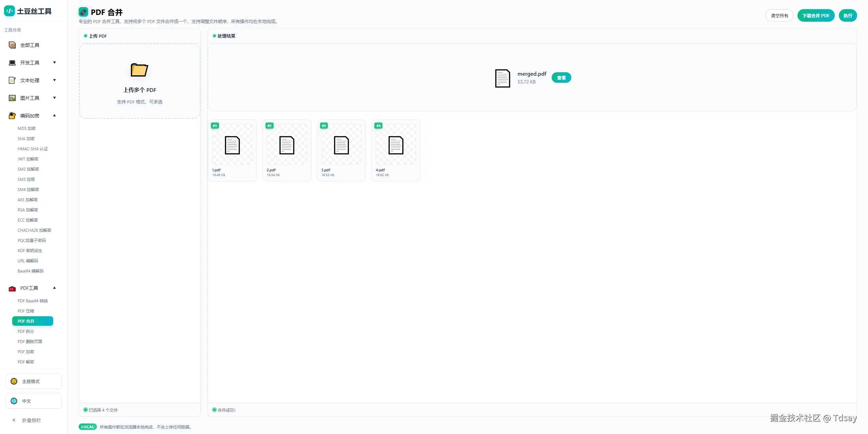Expand the 文本处理 category arrow
Viewport: 868px width, 434px height.
(54, 80)
